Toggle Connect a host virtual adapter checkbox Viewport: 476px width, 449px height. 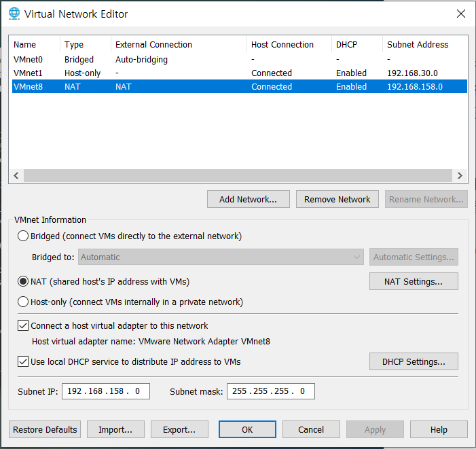point(23,325)
